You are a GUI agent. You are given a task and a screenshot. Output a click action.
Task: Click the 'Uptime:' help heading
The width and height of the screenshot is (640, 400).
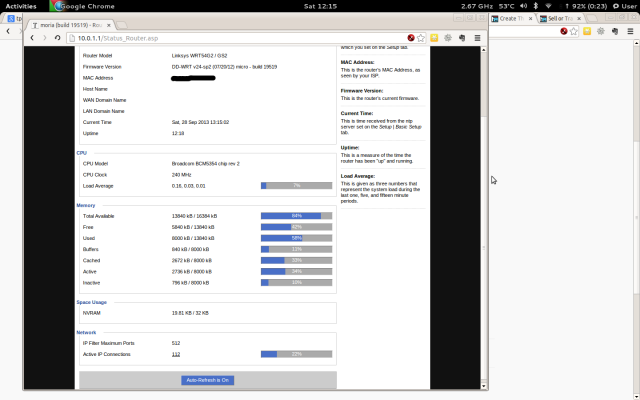350,148
